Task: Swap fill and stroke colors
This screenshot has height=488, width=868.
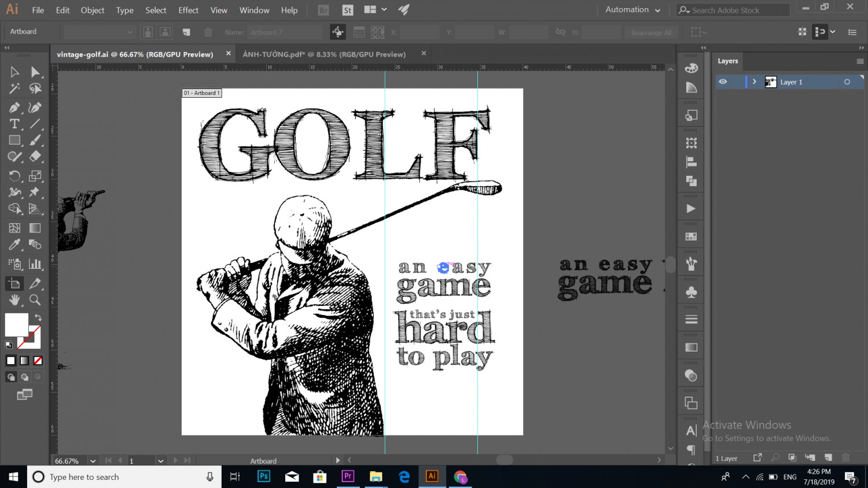Action: pos(38,317)
